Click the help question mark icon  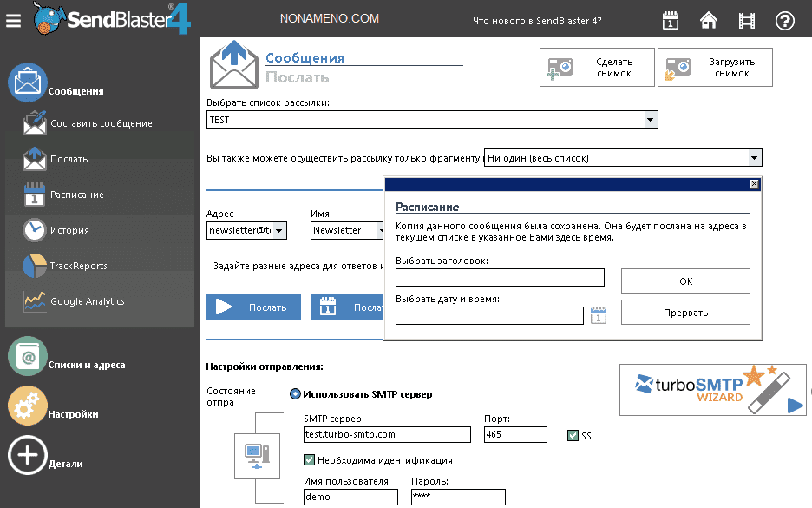785,21
